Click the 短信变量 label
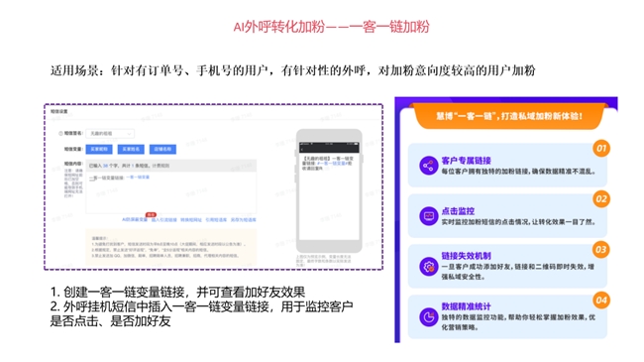Screen dimensions: 644x362 (x=73, y=149)
